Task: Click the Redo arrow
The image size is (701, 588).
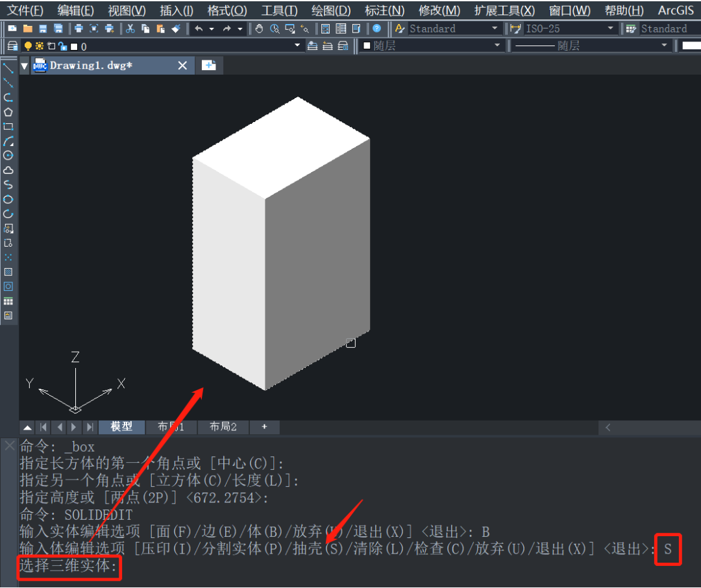Action: [227, 29]
